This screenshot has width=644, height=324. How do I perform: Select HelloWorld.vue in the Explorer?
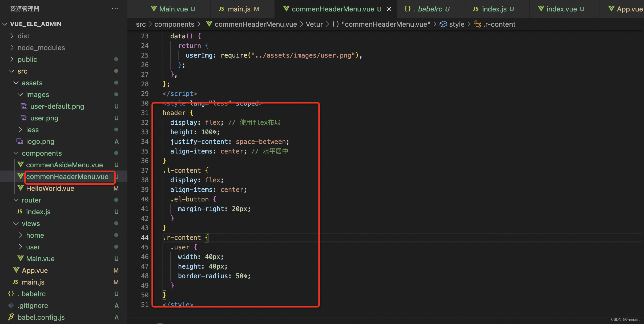pos(50,188)
